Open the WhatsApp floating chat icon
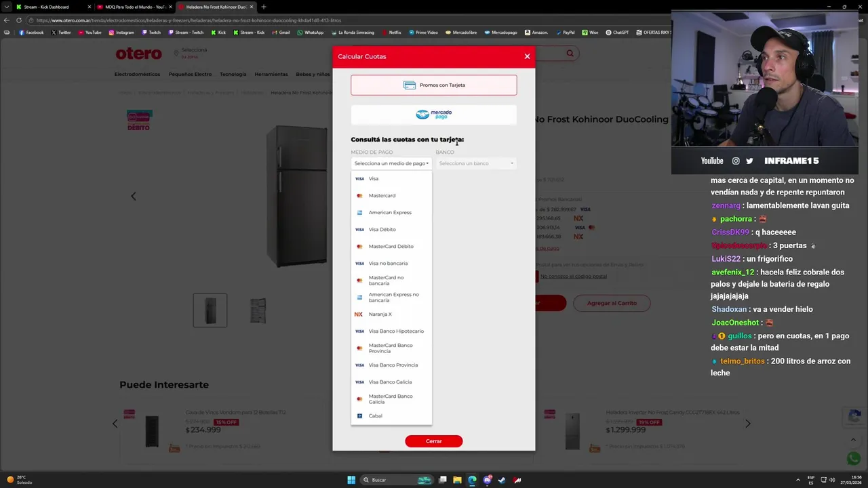The image size is (868, 488). click(x=853, y=459)
